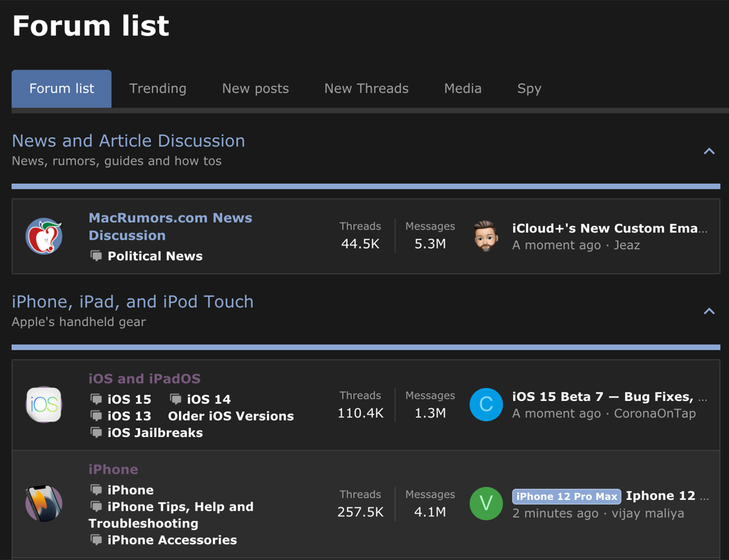This screenshot has height=560, width=729.
Task: Open News and Article Discussion category heading
Action: 128,141
